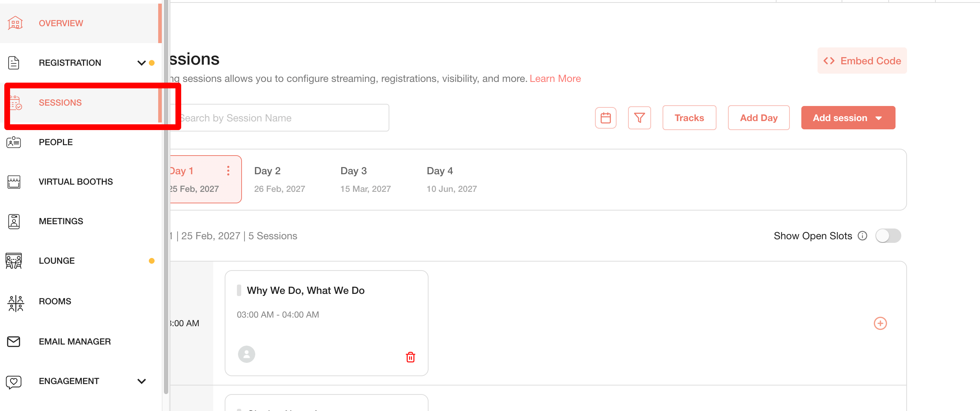
Task: Click the Search by Session Name field
Action: [x=280, y=118]
